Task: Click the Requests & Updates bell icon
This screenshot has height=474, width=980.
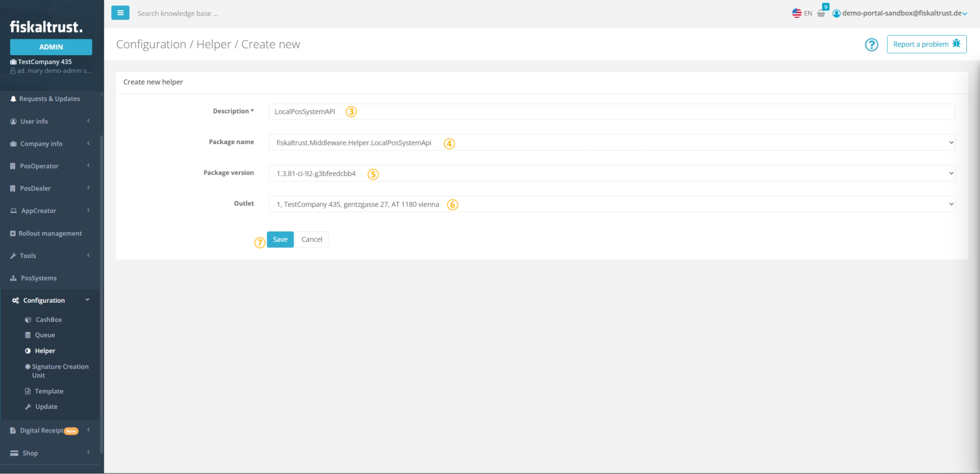Action: (13, 99)
